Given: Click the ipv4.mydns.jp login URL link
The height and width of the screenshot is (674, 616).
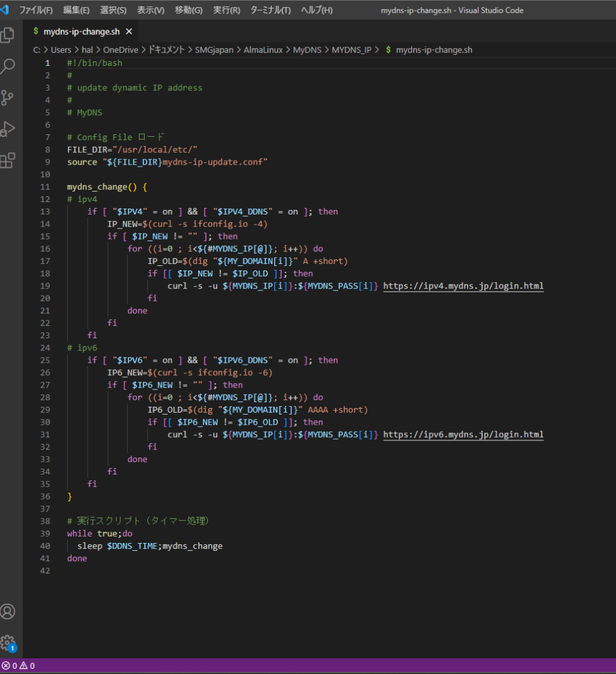Looking at the screenshot, I should [463, 286].
